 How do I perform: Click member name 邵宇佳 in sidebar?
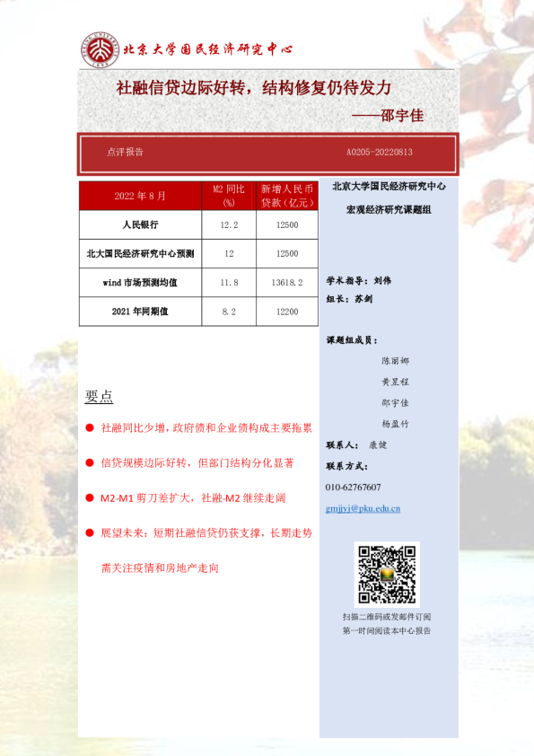pyautogui.click(x=395, y=403)
